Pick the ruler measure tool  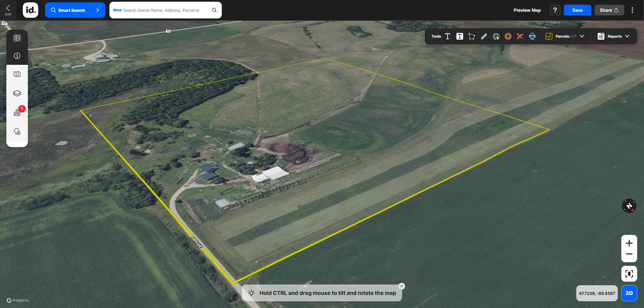point(484,36)
